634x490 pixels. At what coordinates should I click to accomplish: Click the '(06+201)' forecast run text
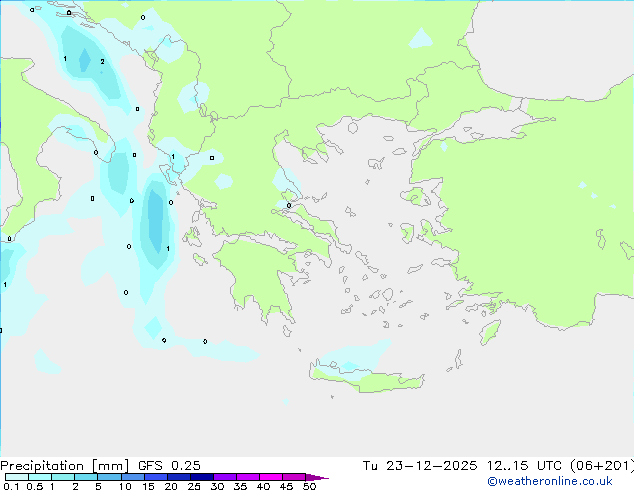coord(602,466)
